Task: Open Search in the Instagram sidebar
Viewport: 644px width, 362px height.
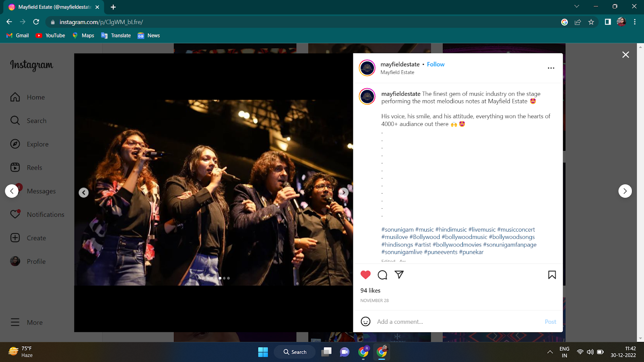Action: point(28,121)
